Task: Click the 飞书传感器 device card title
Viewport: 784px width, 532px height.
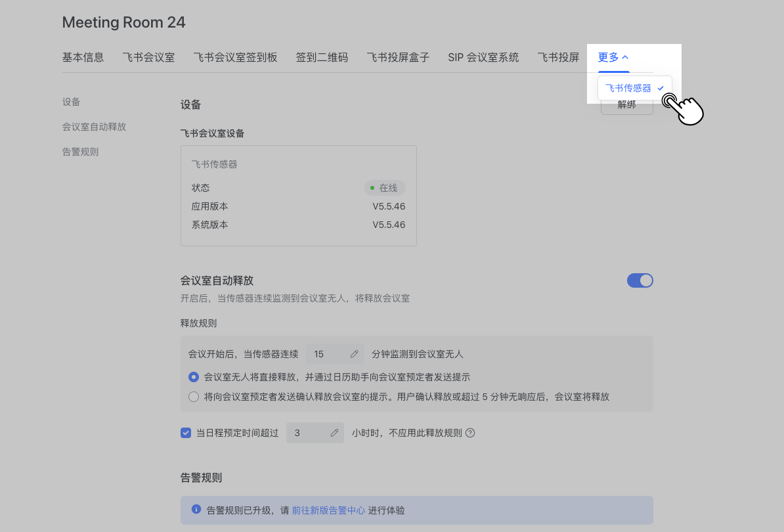Action: [214, 164]
